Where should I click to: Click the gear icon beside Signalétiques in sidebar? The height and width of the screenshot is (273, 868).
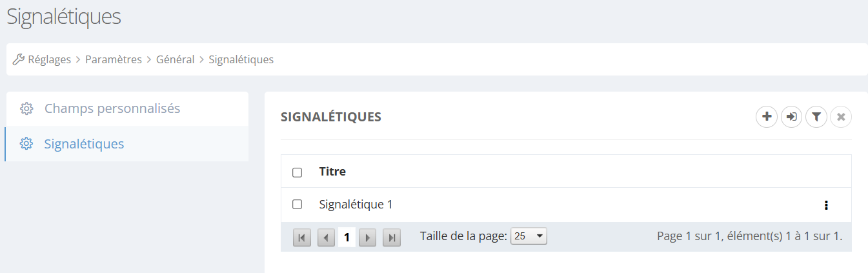click(x=26, y=144)
